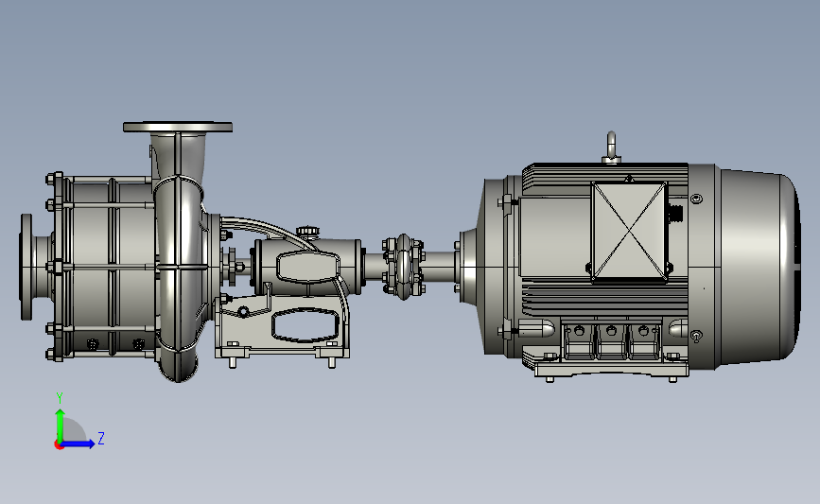The height and width of the screenshot is (504, 820).
Task: Select the pump shaft left of the coupling
Action: coord(374,266)
